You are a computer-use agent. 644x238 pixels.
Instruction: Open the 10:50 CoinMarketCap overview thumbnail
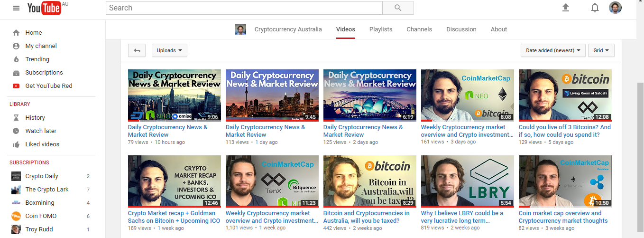pyautogui.click(x=565, y=181)
